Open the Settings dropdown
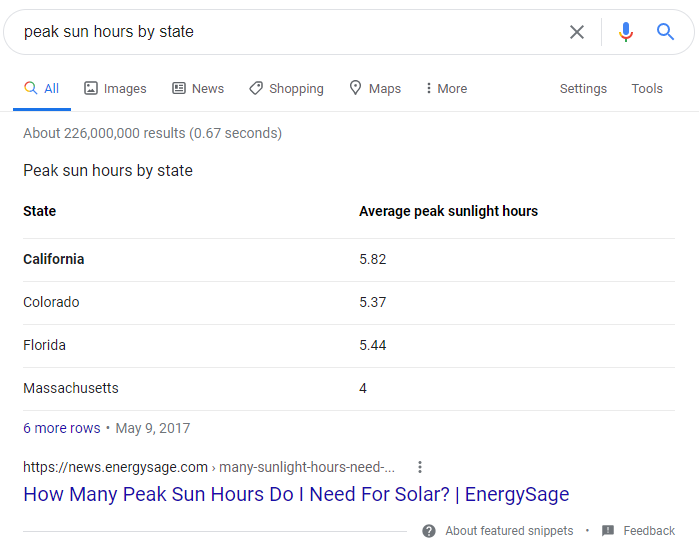The width and height of the screenshot is (699, 546). (x=583, y=89)
